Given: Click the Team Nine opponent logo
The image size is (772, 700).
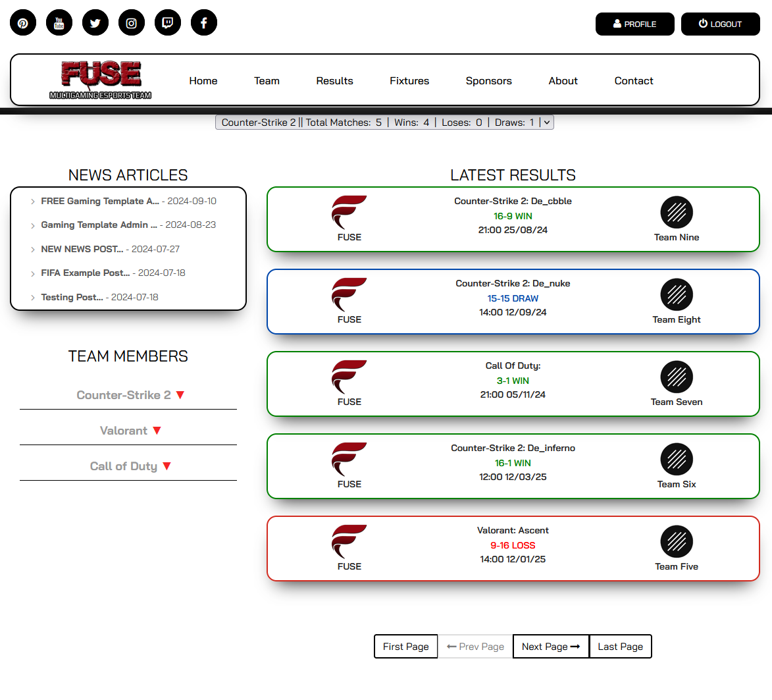Looking at the screenshot, I should tap(677, 213).
